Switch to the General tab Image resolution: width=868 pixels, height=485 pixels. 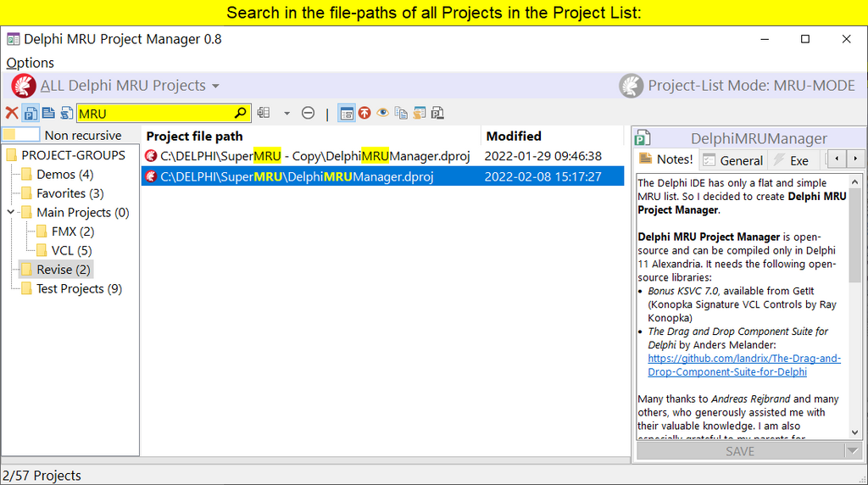(733, 159)
